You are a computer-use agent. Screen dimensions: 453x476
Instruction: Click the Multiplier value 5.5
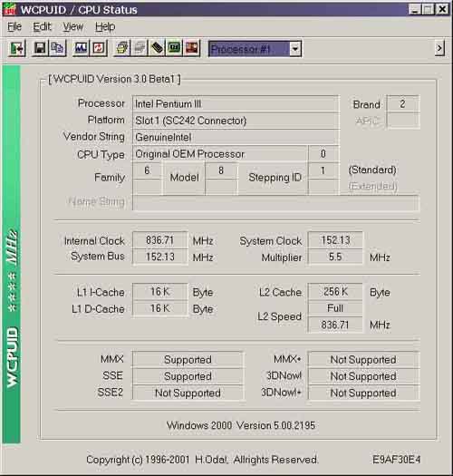point(335,257)
